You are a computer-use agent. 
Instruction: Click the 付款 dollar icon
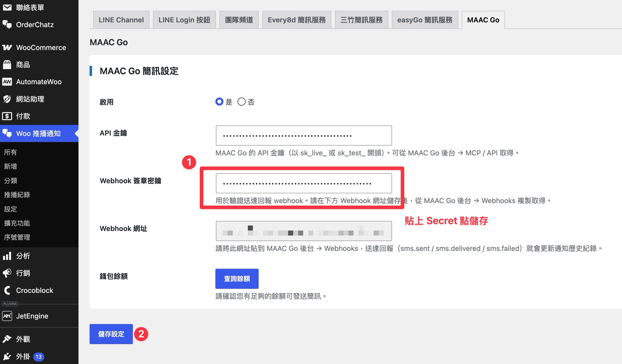[7, 116]
